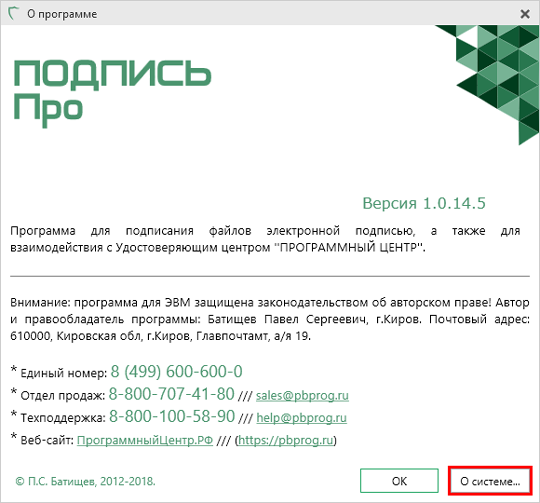
Task: Follow the ПрограммныйЦентр.РФ website link
Action: (x=145, y=440)
